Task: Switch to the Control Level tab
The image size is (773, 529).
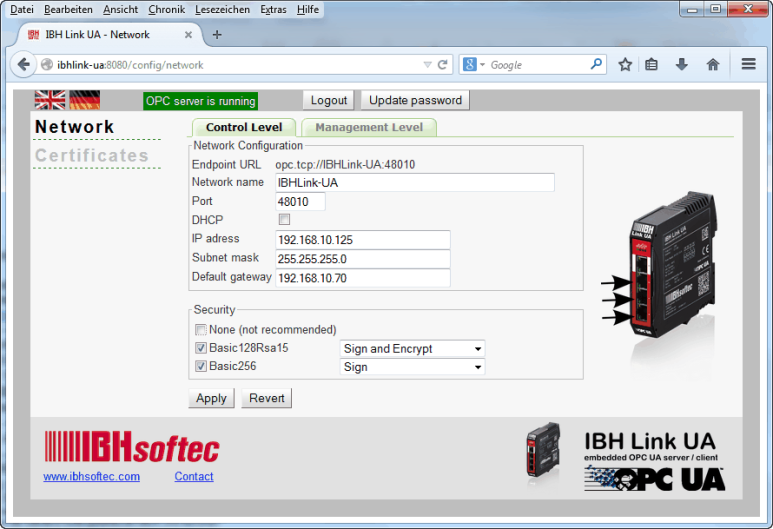Action: coord(244,127)
